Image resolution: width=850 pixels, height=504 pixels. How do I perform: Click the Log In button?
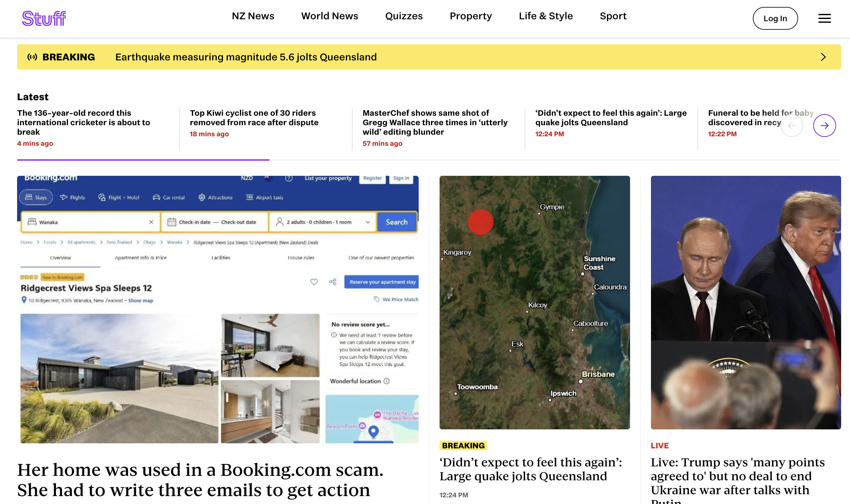(775, 18)
